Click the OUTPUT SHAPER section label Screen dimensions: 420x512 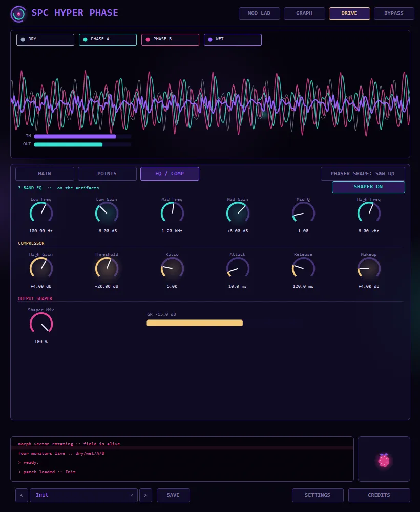(35, 298)
